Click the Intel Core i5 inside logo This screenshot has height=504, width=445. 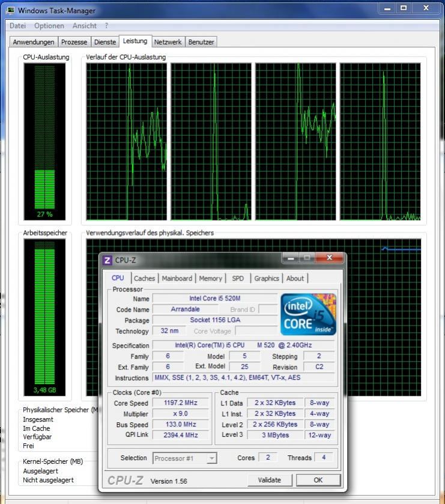308,314
